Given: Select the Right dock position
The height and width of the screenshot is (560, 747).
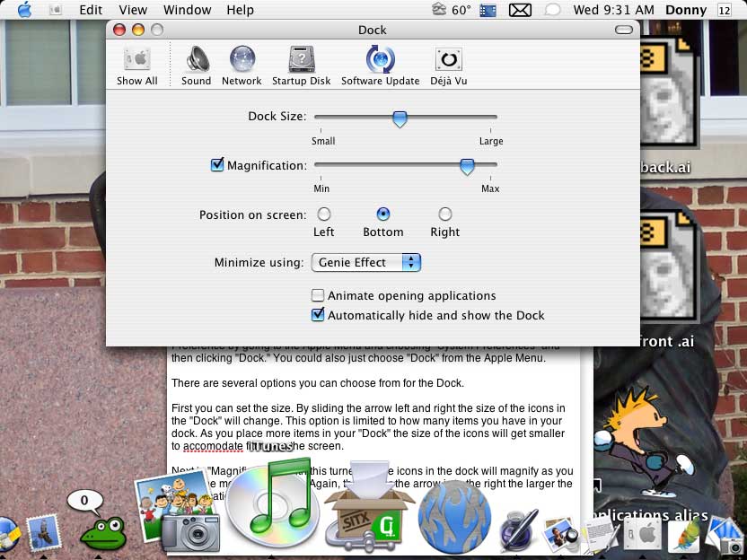Looking at the screenshot, I should click(444, 214).
